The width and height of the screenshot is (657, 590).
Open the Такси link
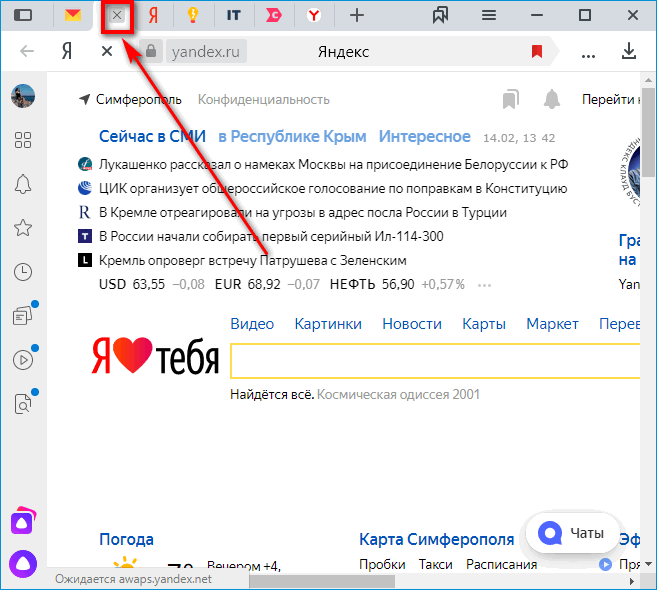436,564
